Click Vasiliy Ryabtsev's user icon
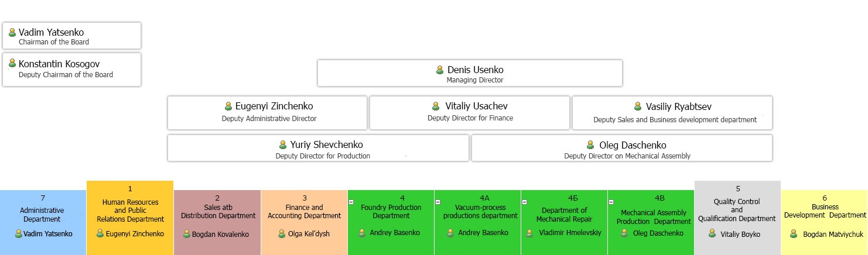The width and height of the screenshot is (868, 255). coord(638,106)
